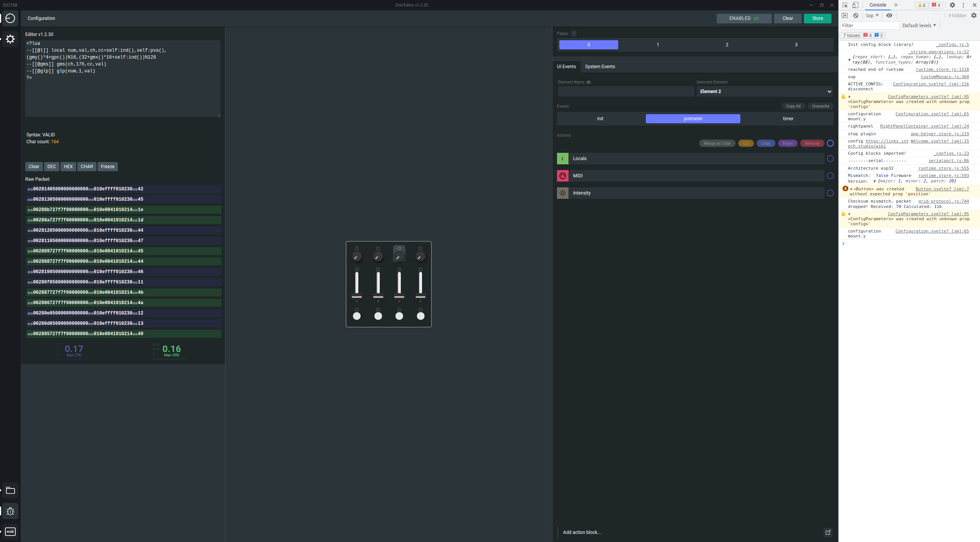The image size is (980, 542).
Task: Select the inspect element icon in DevTools
Action: pyautogui.click(x=845, y=5)
